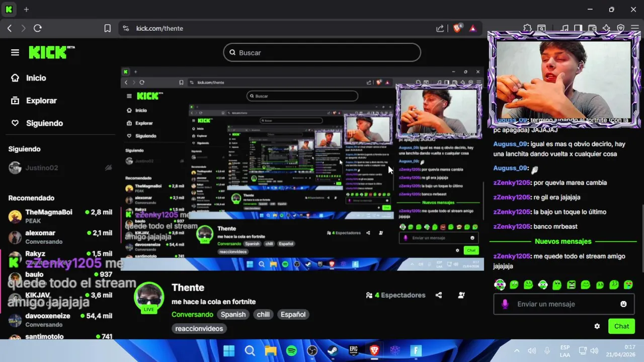
Task: Click the slashed icon next to Justino02
Action: point(108,168)
